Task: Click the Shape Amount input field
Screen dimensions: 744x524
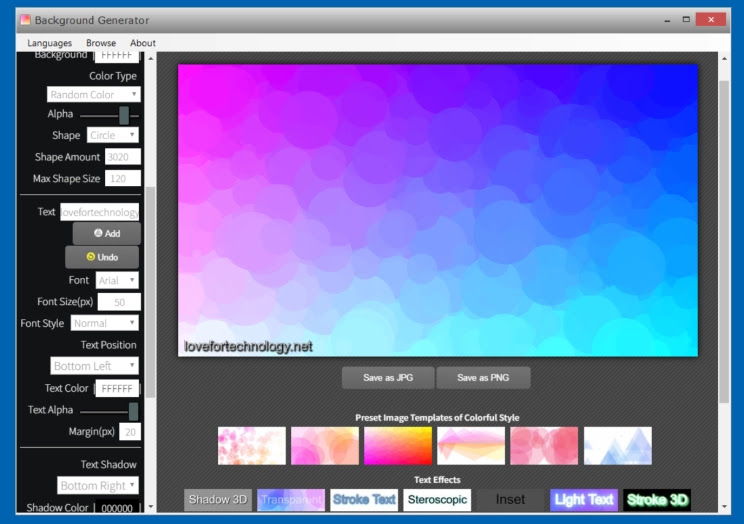Action: [122, 157]
